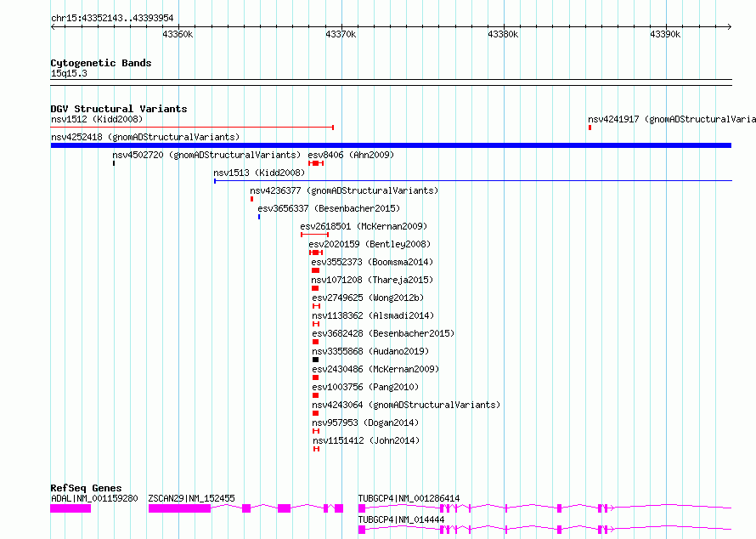This screenshot has width=756, height=539.
Task: Select the esv1003756 (Pang2010) label
Action: (365, 387)
